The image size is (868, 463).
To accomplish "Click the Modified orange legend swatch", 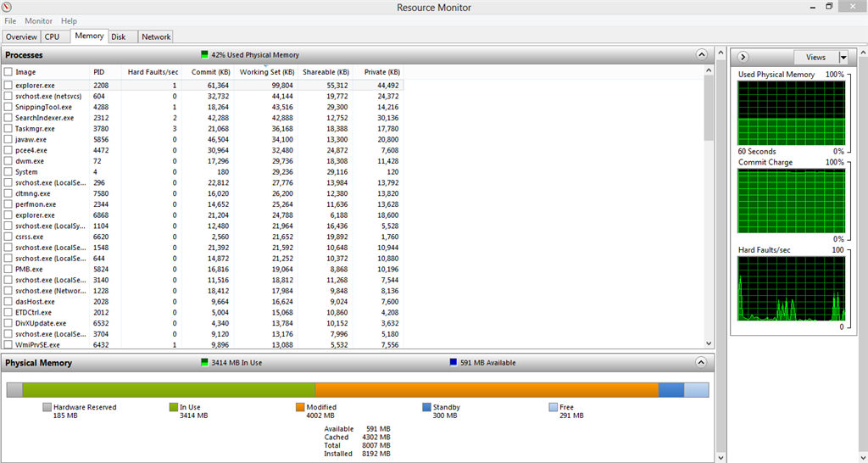I will click(x=300, y=407).
